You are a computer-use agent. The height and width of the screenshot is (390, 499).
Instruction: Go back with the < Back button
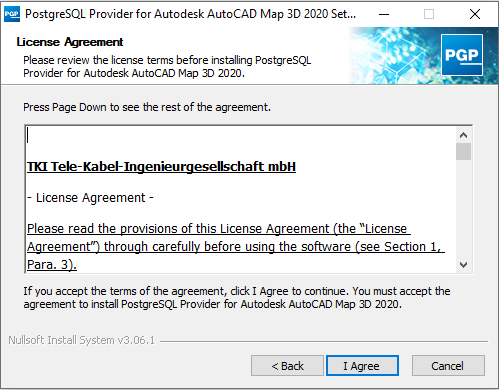[287, 366]
